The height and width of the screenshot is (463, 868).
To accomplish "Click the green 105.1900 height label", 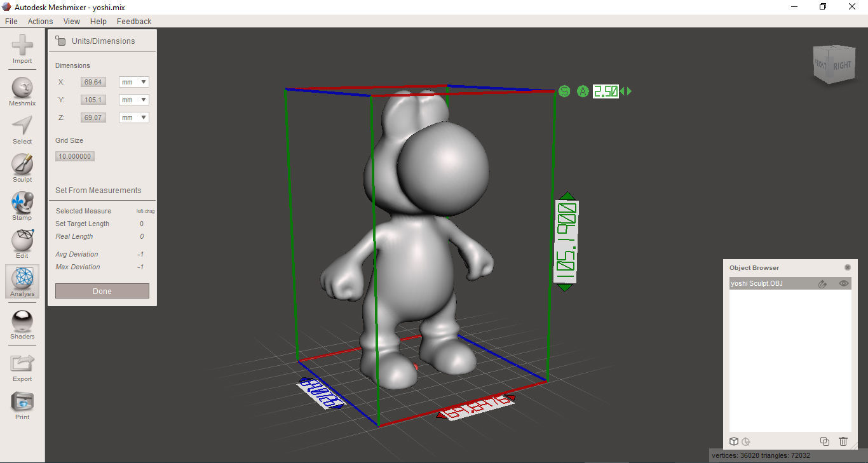I will (x=566, y=242).
